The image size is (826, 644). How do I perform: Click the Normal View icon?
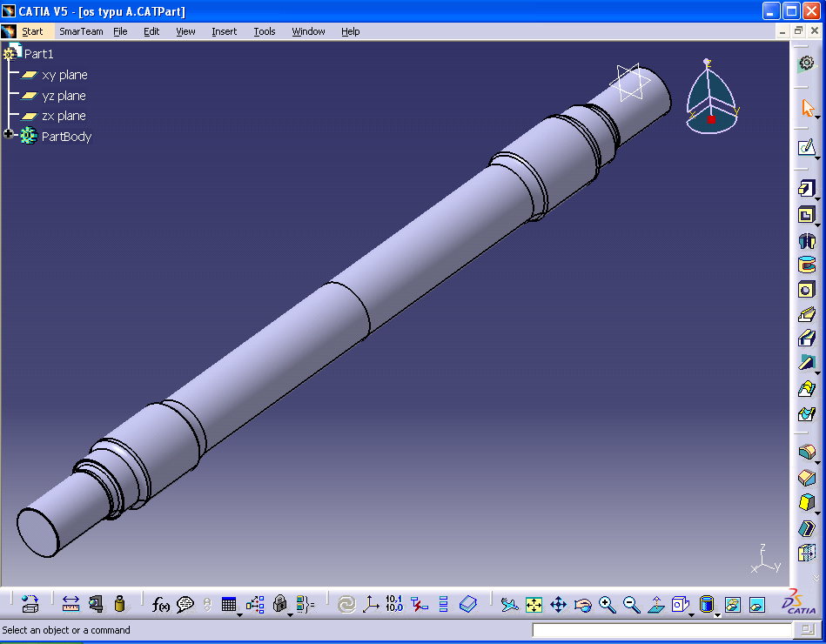coord(656,605)
